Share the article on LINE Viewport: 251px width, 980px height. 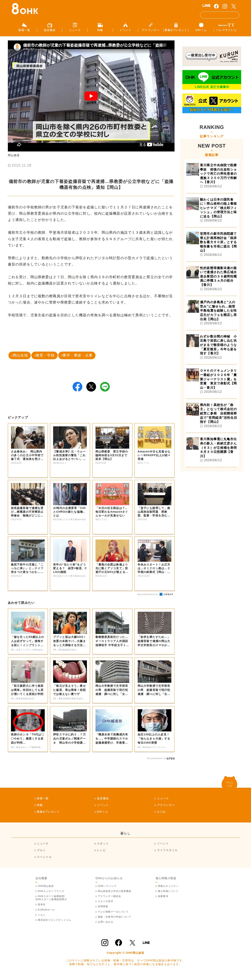click(105, 387)
